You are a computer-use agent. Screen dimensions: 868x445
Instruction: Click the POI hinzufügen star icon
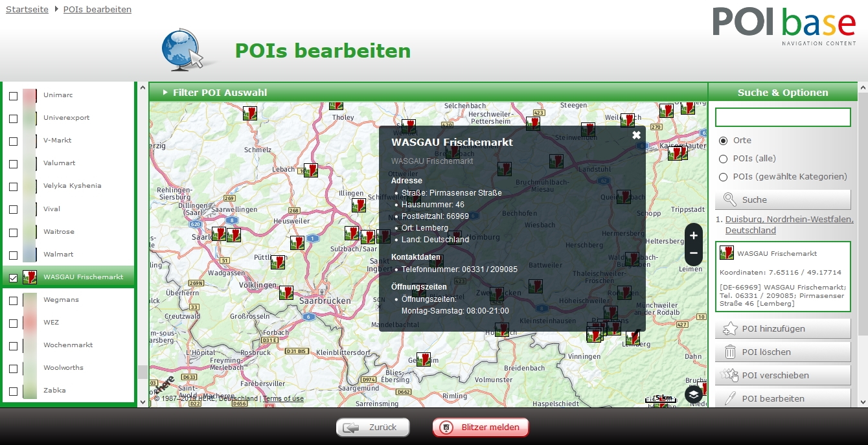click(730, 329)
